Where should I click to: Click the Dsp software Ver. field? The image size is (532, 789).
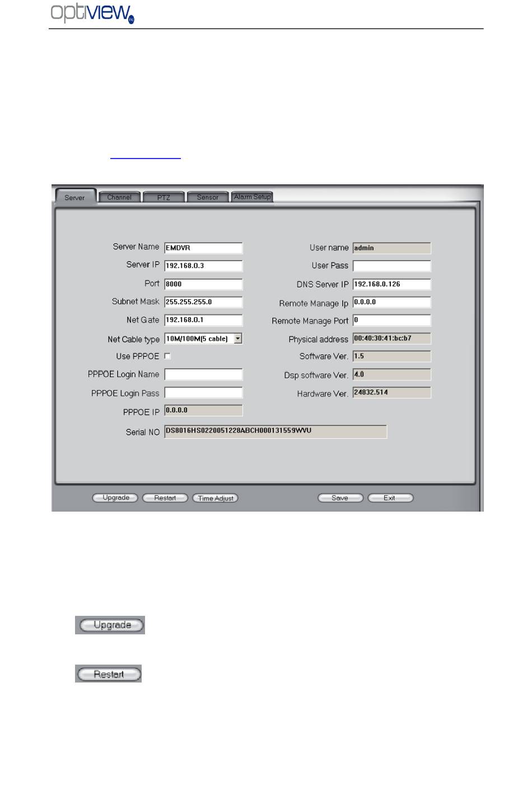pyautogui.click(x=392, y=374)
